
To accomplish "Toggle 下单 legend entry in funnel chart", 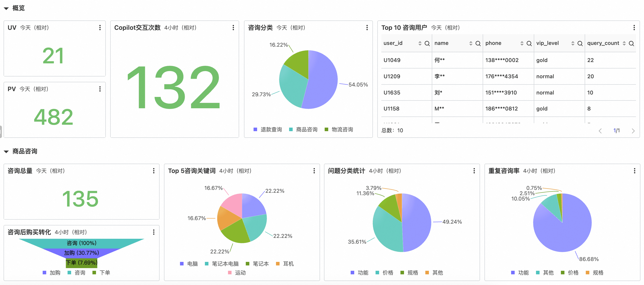I will 101,273.
